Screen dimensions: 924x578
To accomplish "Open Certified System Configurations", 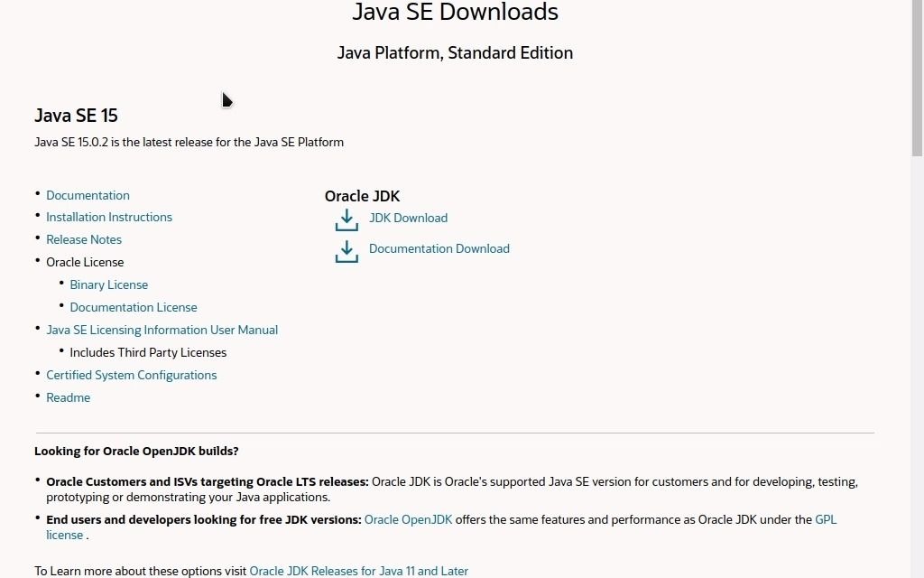I will pos(132,375).
